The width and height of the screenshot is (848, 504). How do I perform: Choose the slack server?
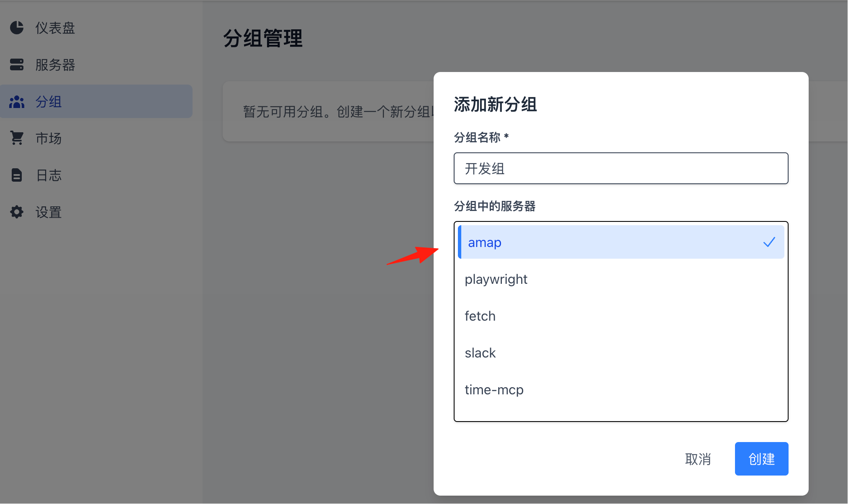coord(621,352)
